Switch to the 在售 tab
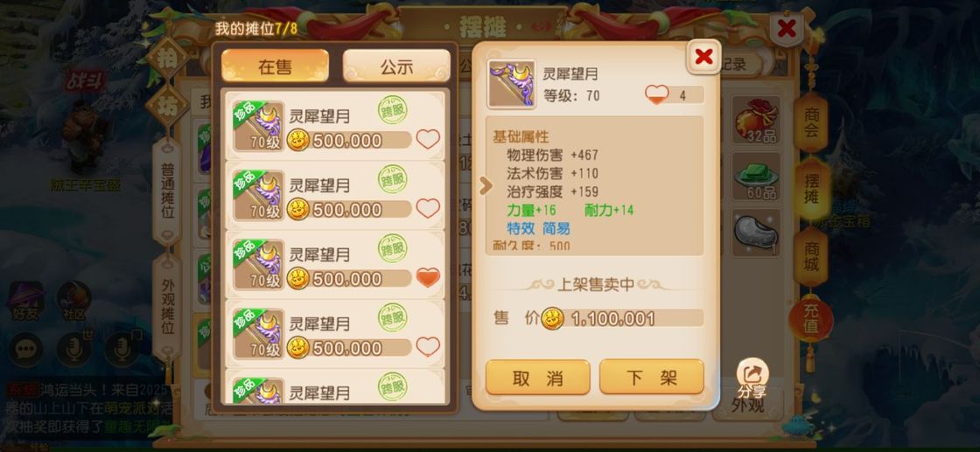 (275, 66)
